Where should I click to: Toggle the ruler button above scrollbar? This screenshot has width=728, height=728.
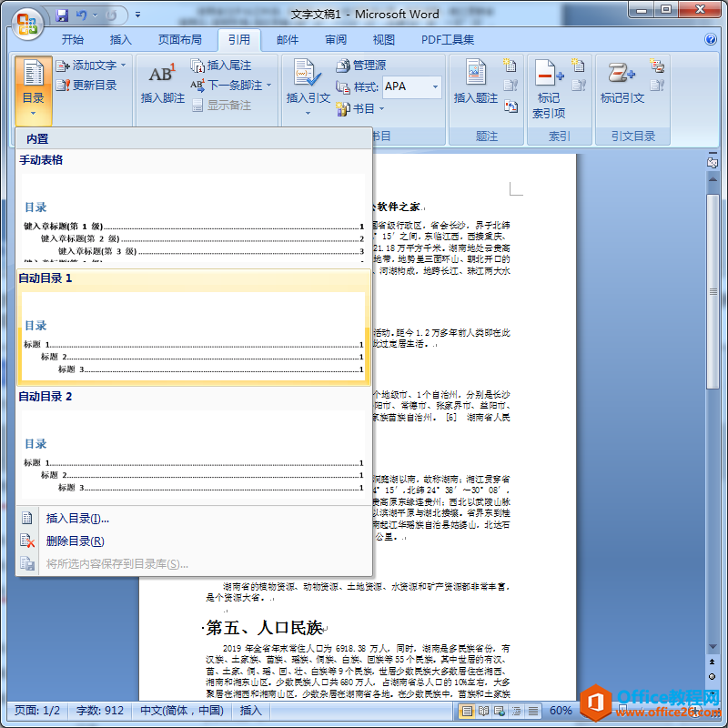712,163
